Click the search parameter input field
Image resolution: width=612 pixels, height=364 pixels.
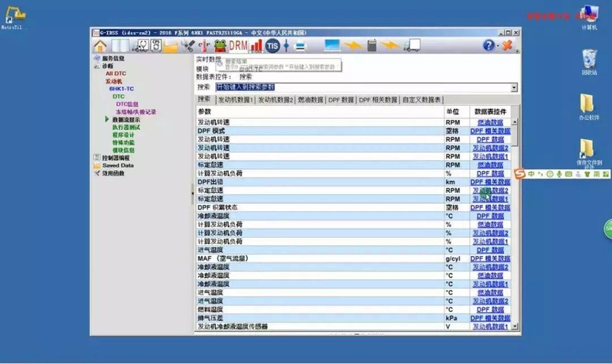pos(360,88)
